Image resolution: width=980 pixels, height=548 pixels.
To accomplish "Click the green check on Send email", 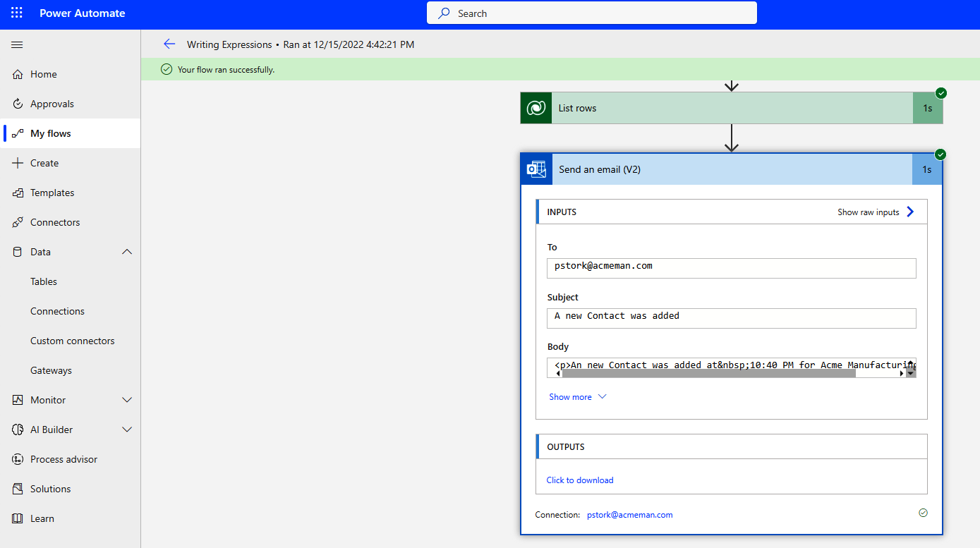I will coord(940,154).
